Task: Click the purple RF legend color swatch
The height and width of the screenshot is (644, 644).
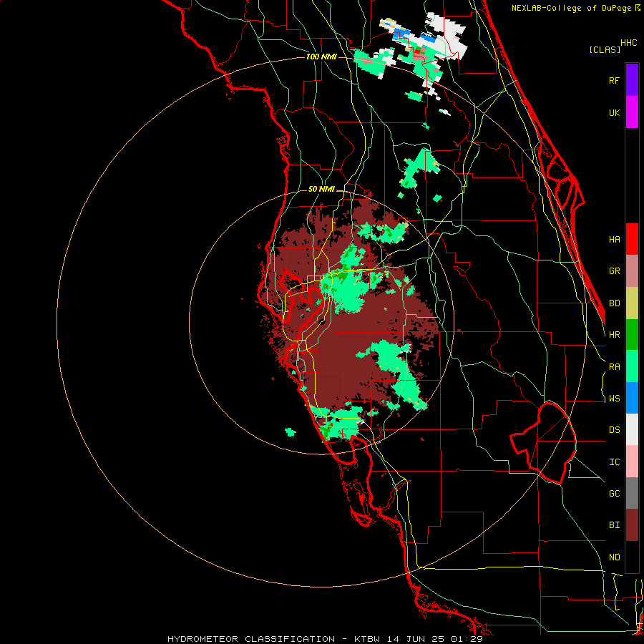Action: click(x=632, y=80)
